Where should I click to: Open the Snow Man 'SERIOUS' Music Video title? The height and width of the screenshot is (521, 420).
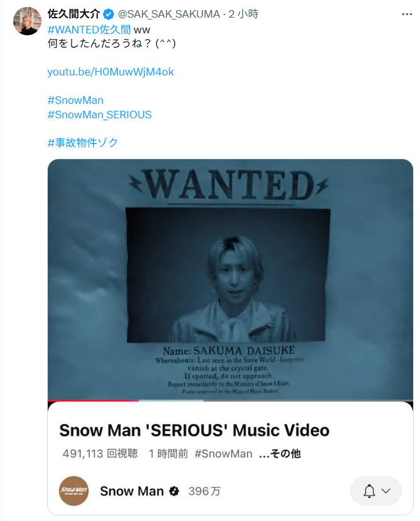pos(194,430)
